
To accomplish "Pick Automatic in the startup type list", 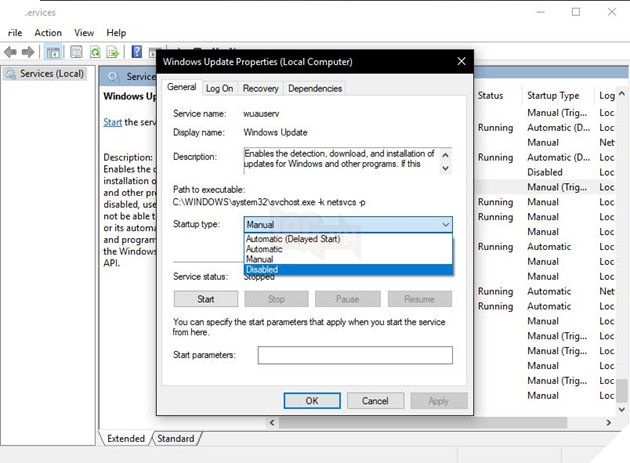I will tap(264, 250).
